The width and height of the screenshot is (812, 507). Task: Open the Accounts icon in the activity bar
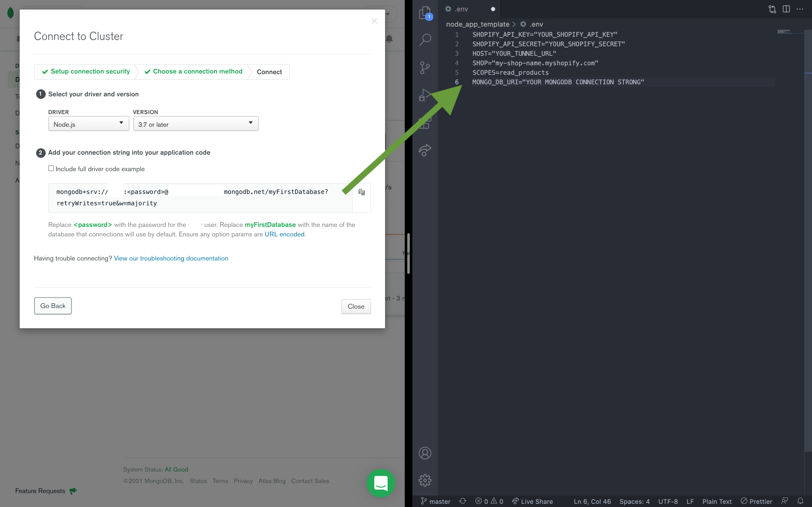coord(425,453)
